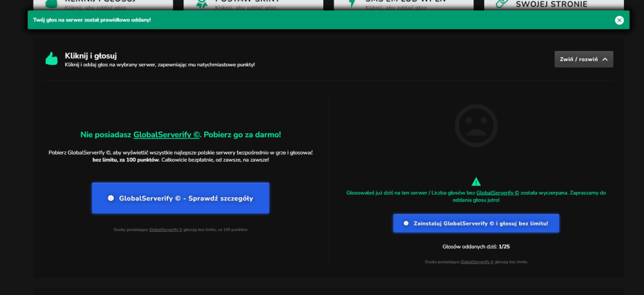
Task: Click the green warning triangle icon
Action: pos(476,182)
